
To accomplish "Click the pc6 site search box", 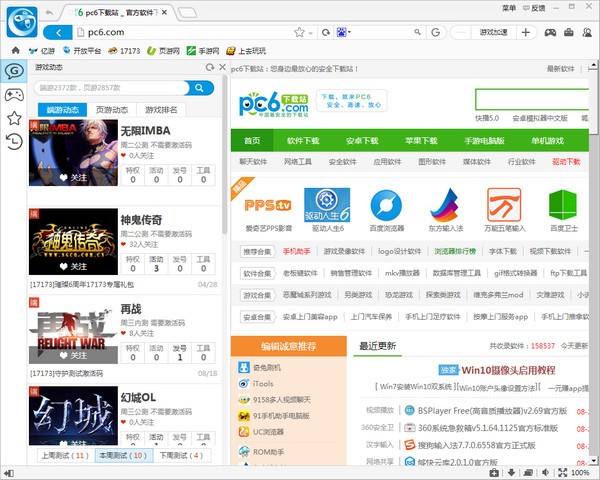I will point(532,100).
